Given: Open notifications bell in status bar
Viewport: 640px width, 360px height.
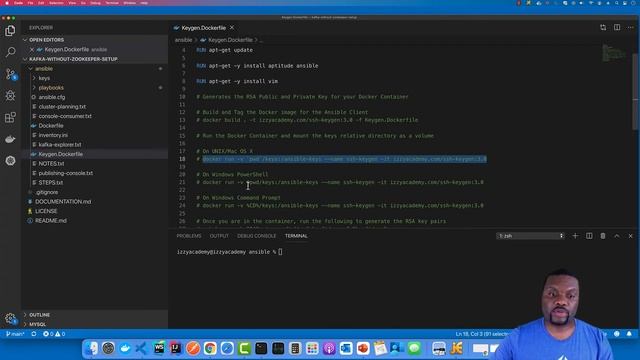Looking at the screenshot, I should coord(629,334).
